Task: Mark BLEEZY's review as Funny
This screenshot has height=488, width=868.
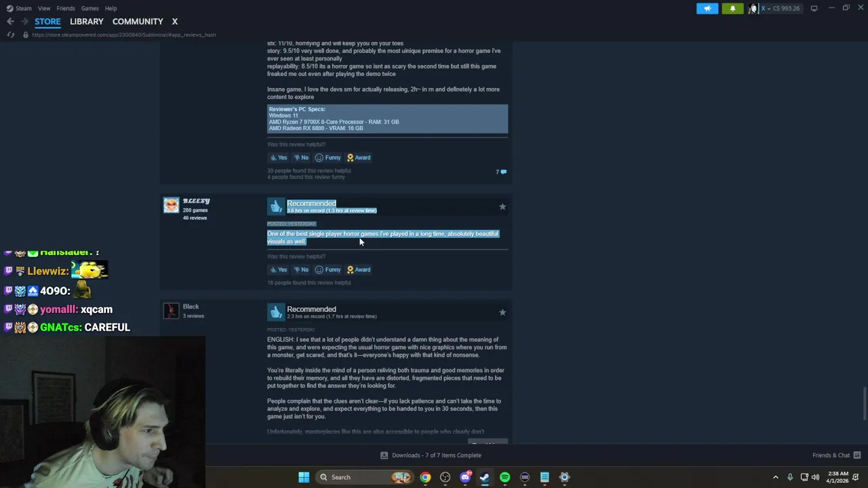Action: click(x=328, y=270)
